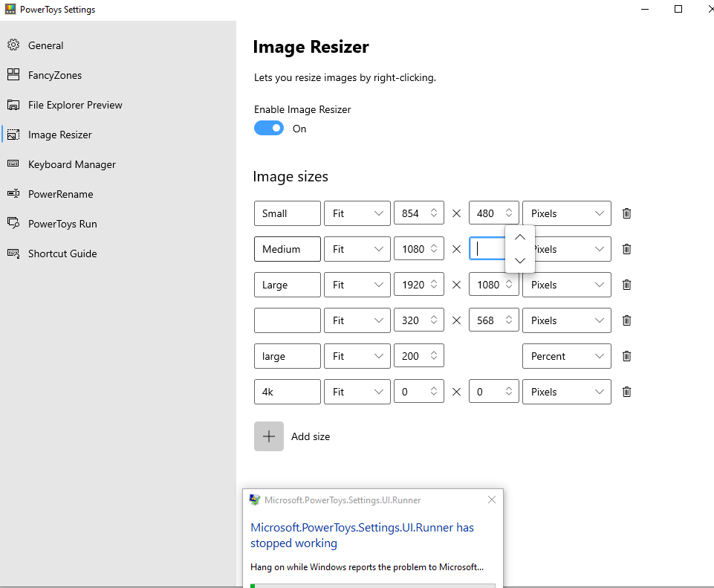The width and height of the screenshot is (714, 588).
Task: Click the green progress bar in the crash dialog
Action: coord(371,585)
